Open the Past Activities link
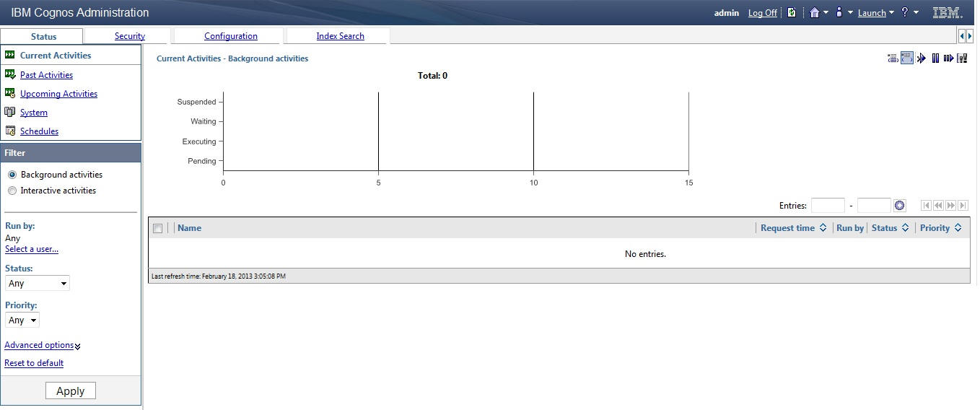The height and width of the screenshot is (410, 980). coord(46,75)
